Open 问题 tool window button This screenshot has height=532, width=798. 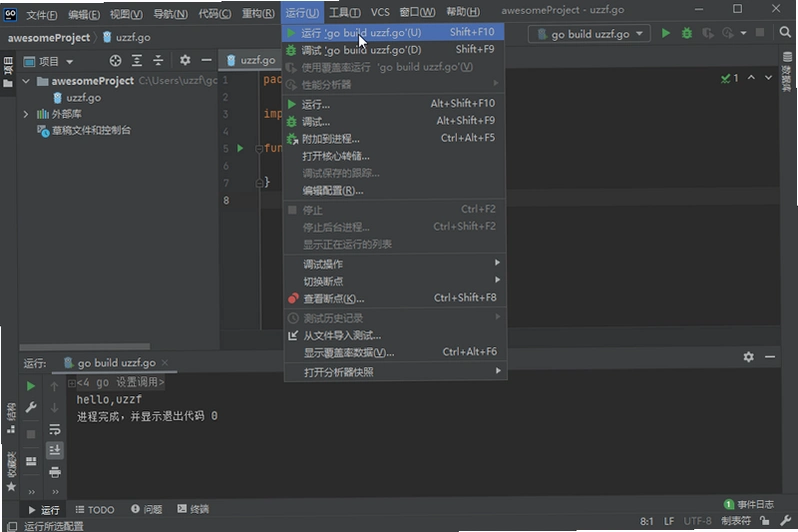tap(147, 509)
